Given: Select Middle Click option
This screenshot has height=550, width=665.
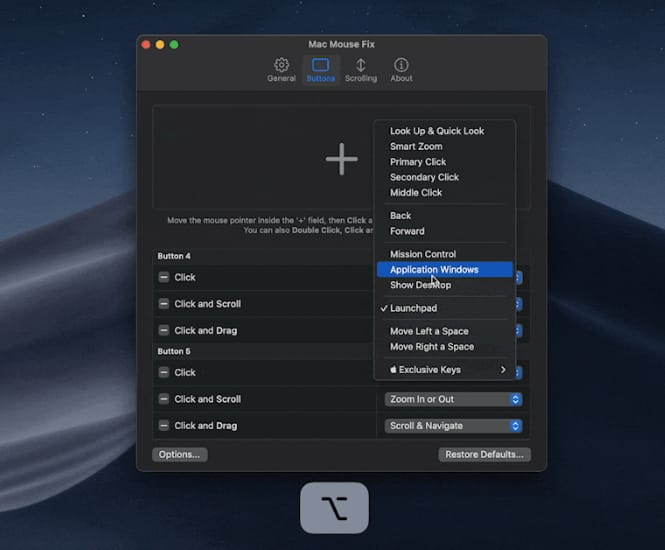Looking at the screenshot, I should [x=444, y=193].
